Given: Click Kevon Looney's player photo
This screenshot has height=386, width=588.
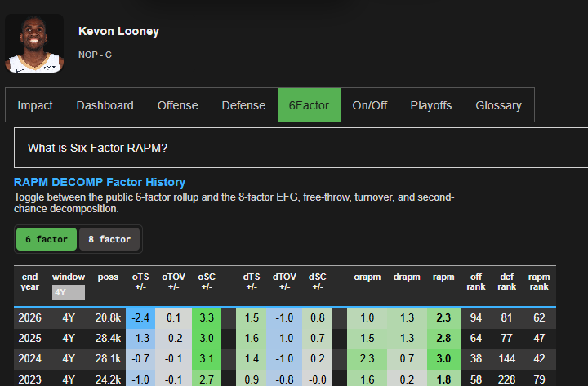Looking at the screenshot, I should point(34,43).
